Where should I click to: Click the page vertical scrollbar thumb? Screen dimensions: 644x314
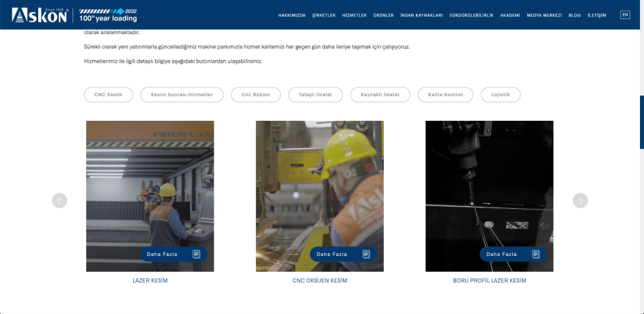[641, 122]
